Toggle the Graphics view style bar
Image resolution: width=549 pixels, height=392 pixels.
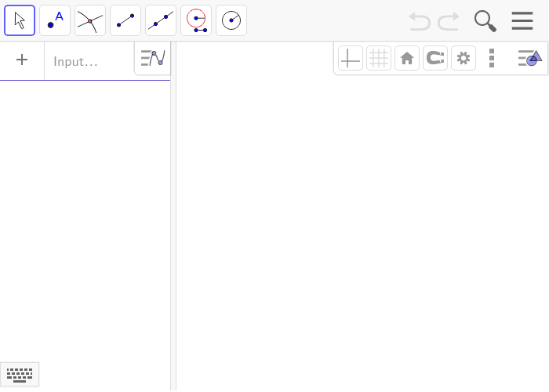[x=530, y=58]
